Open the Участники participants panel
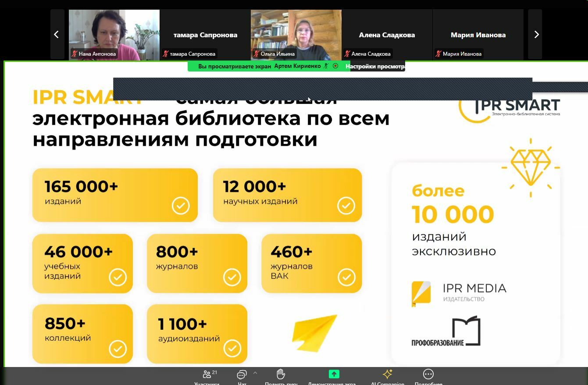This screenshot has height=385, width=588. coord(207,377)
